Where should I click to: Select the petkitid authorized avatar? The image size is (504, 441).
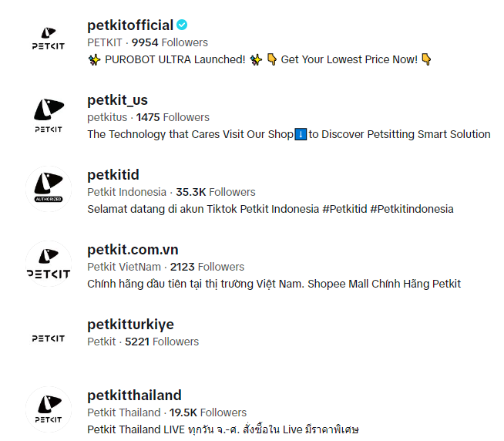(x=49, y=187)
